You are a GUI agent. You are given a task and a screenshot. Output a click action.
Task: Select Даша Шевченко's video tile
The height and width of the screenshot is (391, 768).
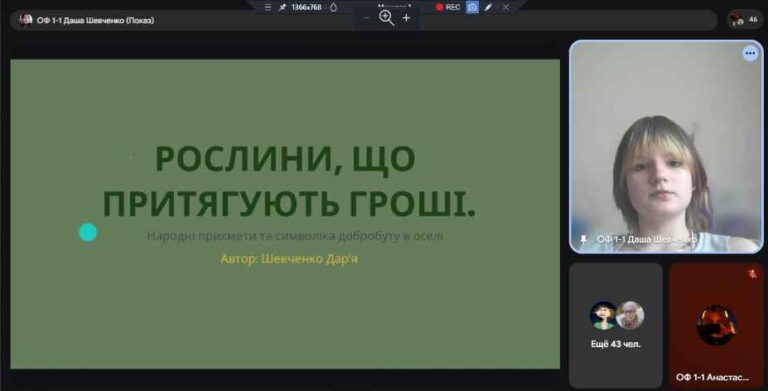666,147
